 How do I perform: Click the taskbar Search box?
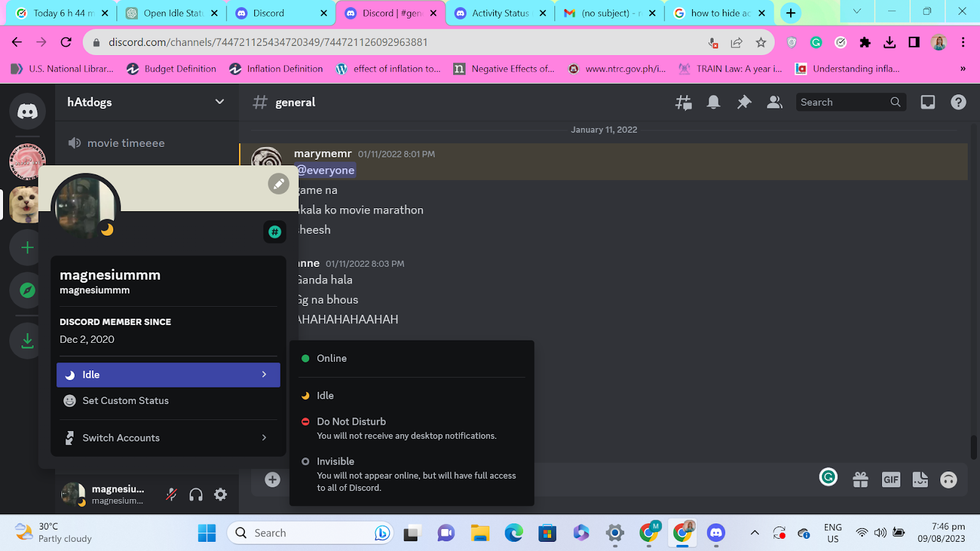[x=310, y=533]
